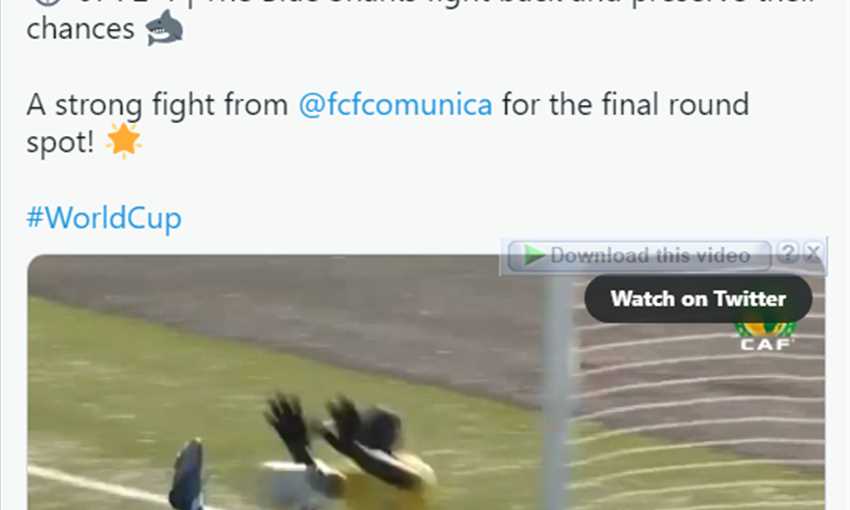Click the goalkeeper's black gloves in video
This screenshot has height=510, width=850.
click(313, 423)
